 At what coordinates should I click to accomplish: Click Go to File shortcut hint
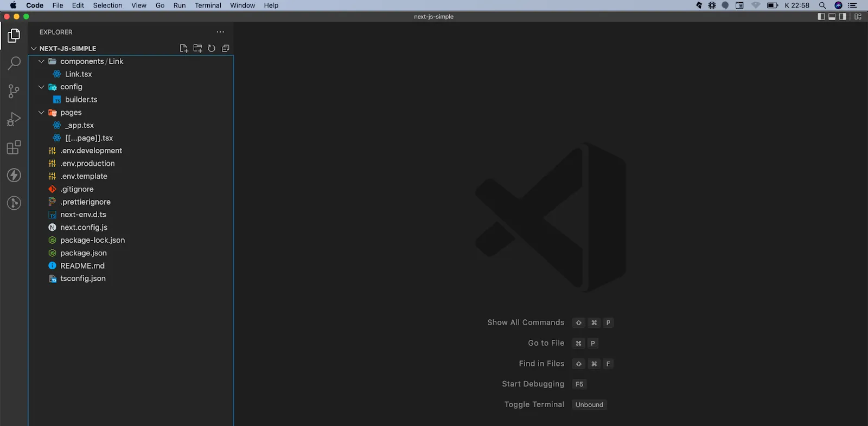[x=563, y=343]
